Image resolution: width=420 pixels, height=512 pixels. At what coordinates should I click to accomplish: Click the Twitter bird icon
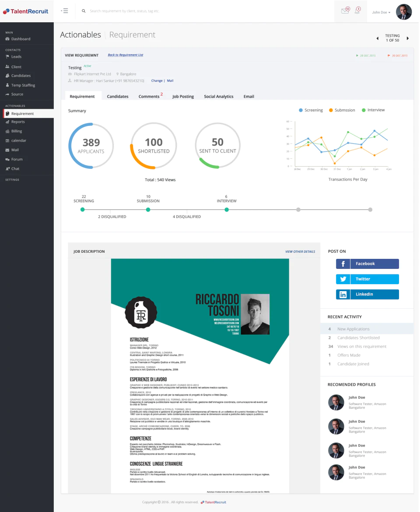coord(343,279)
